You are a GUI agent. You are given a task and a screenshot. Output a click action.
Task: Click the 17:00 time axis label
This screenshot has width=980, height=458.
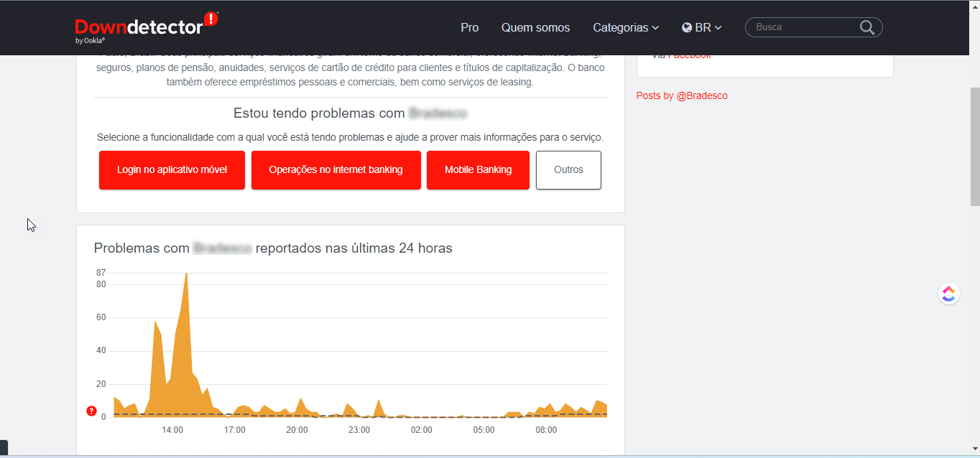click(234, 430)
